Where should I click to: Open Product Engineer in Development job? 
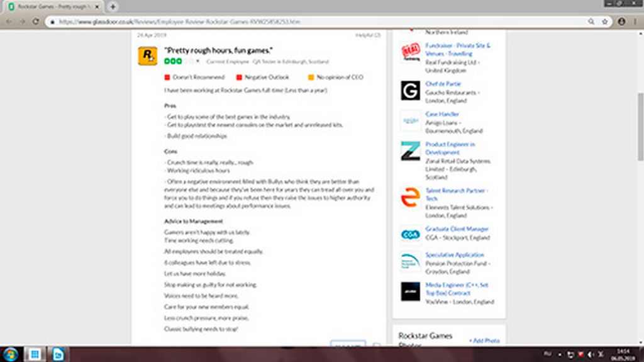(x=450, y=148)
